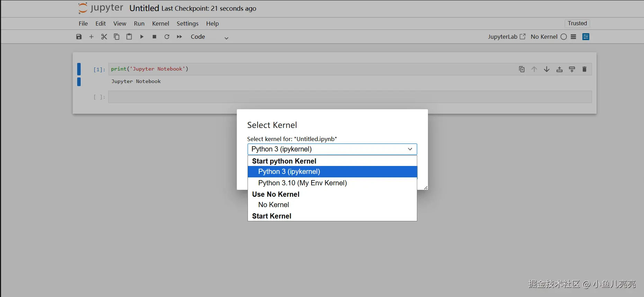This screenshot has width=644, height=297.
Task: Click the Use No Kernel group header
Action: click(276, 194)
